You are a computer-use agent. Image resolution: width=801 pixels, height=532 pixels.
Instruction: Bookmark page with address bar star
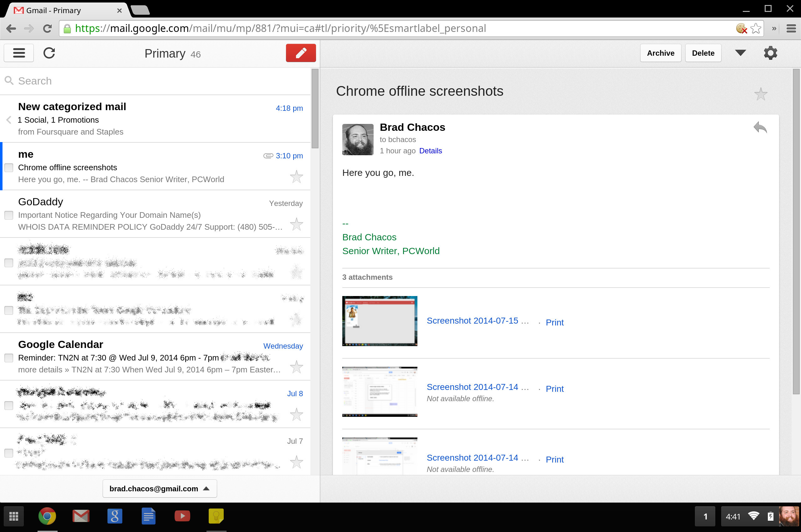click(756, 28)
